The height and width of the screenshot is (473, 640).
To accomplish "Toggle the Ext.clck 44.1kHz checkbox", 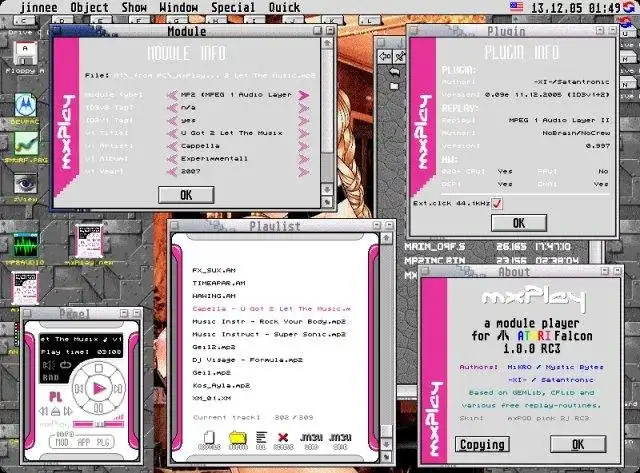I will pos(497,203).
